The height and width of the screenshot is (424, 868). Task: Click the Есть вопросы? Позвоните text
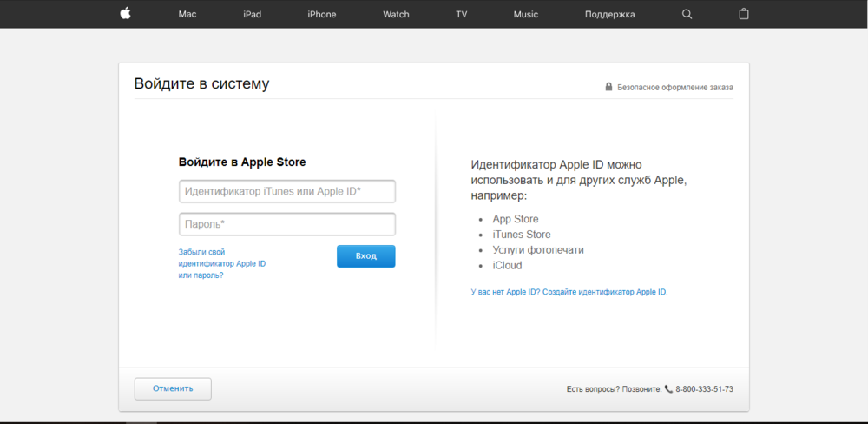tap(614, 389)
